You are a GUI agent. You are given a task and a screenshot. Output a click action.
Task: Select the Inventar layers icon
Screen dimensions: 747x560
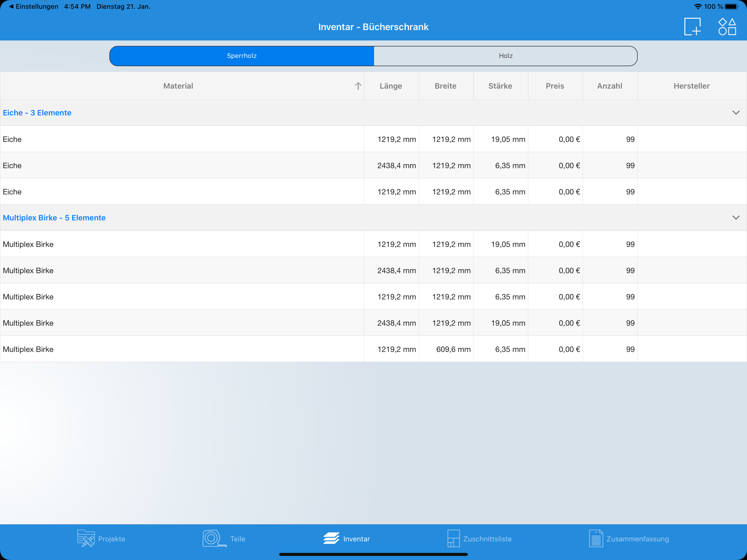pos(331,538)
